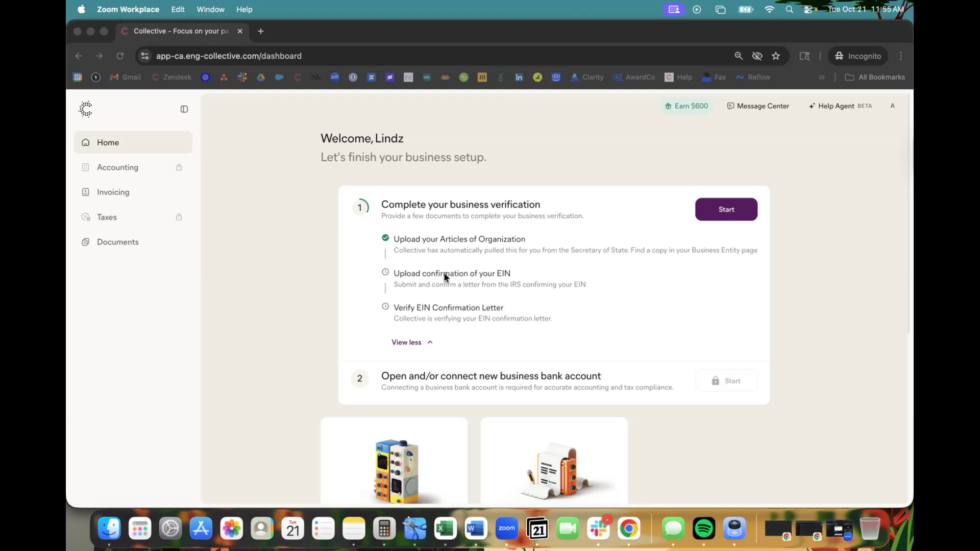Open the user avatar menu A
This screenshot has width=980, height=551.
point(893,106)
